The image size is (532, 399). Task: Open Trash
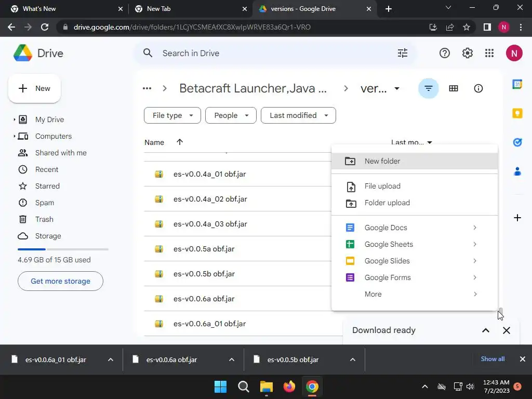44,220
